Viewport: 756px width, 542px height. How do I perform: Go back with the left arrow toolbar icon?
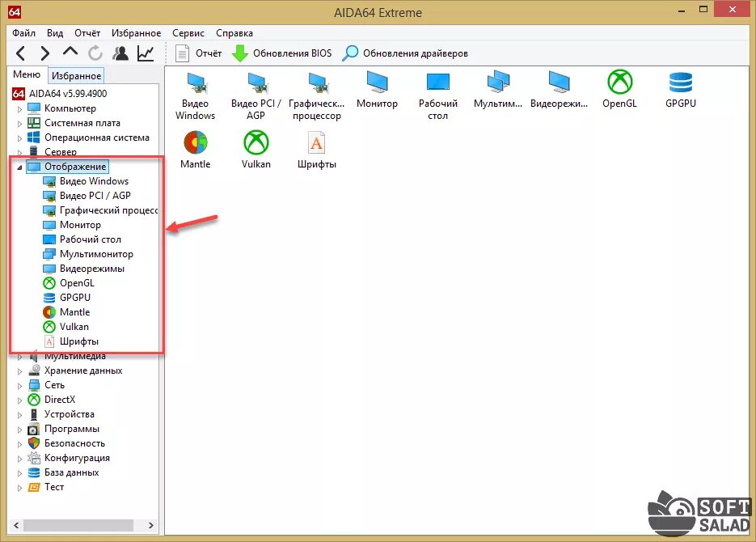(x=21, y=53)
